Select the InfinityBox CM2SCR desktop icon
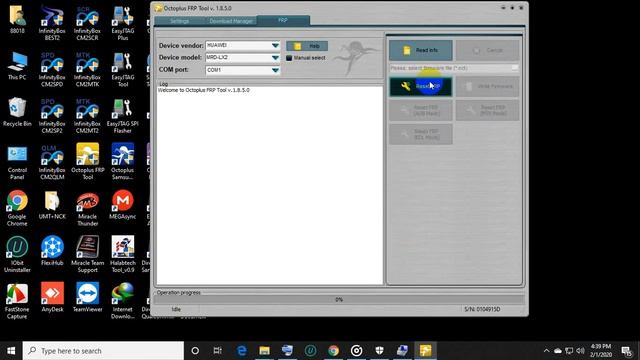The height and width of the screenshot is (360, 640). click(87, 22)
